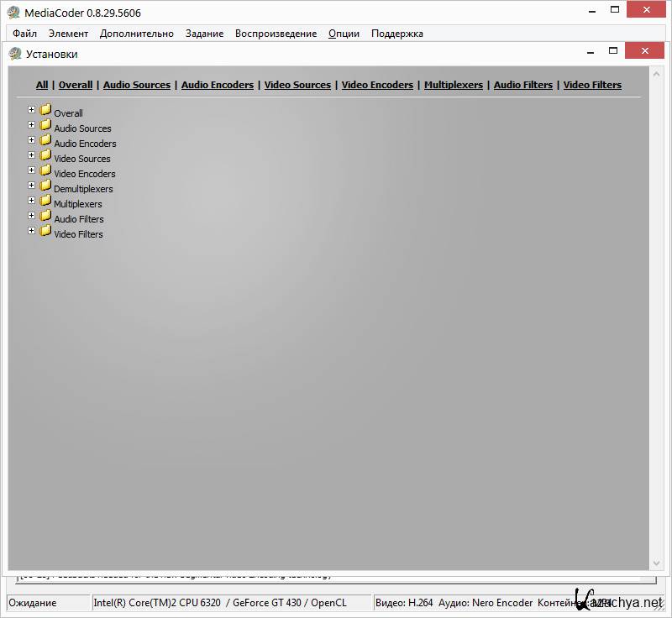672x618 pixels.
Task: Click the MediaCoder app icon in title bar
Action: pos(13,12)
